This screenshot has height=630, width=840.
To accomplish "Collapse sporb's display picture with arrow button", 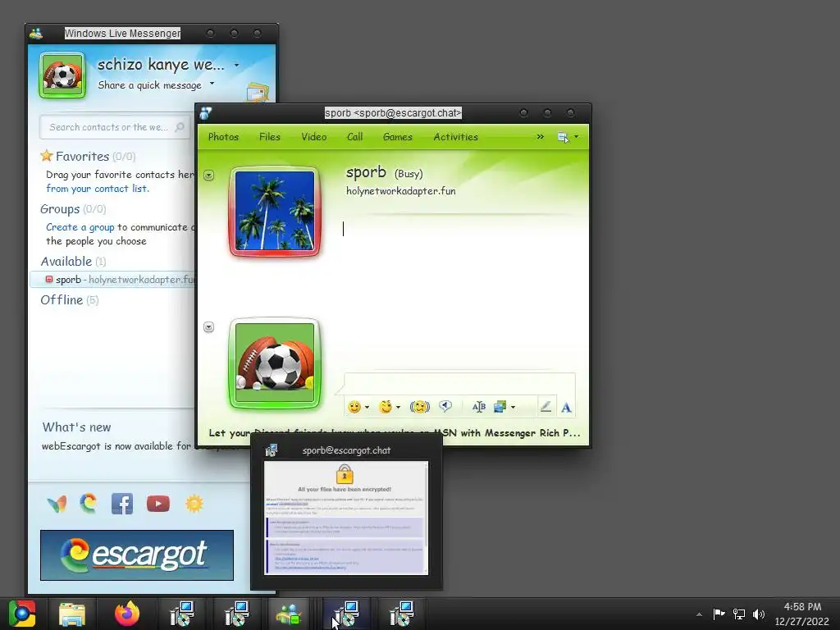I will click(208, 176).
